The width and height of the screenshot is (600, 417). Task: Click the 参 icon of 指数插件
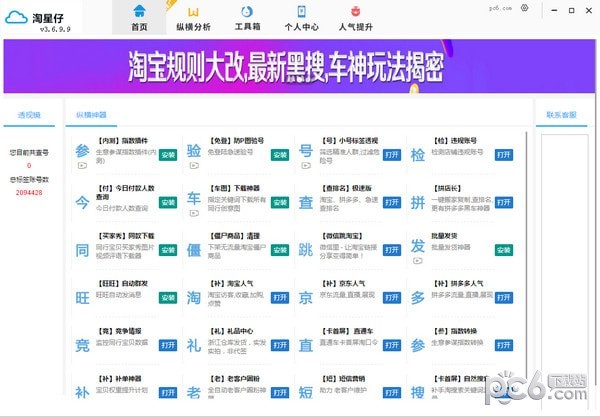click(82, 151)
